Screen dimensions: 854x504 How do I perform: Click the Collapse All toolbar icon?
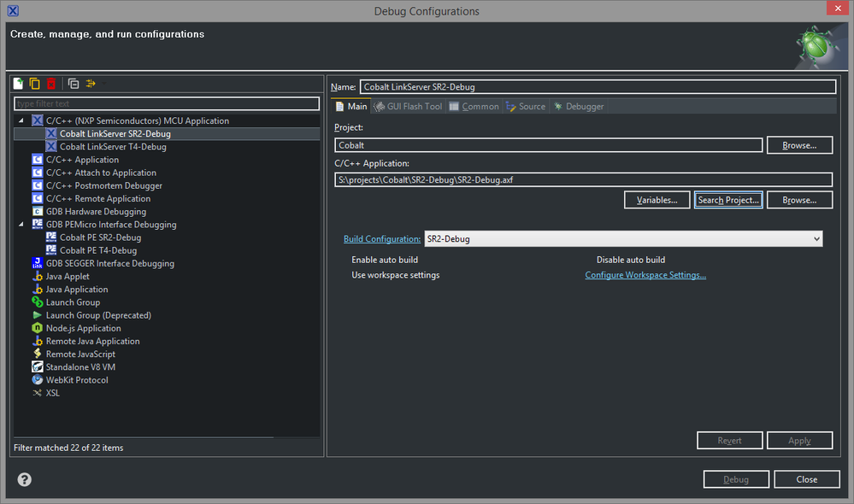[74, 83]
